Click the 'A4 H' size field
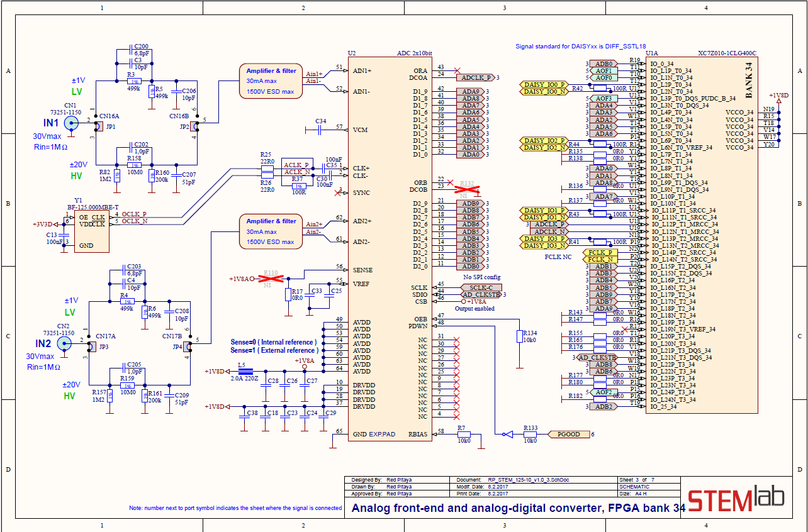 (641, 494)
